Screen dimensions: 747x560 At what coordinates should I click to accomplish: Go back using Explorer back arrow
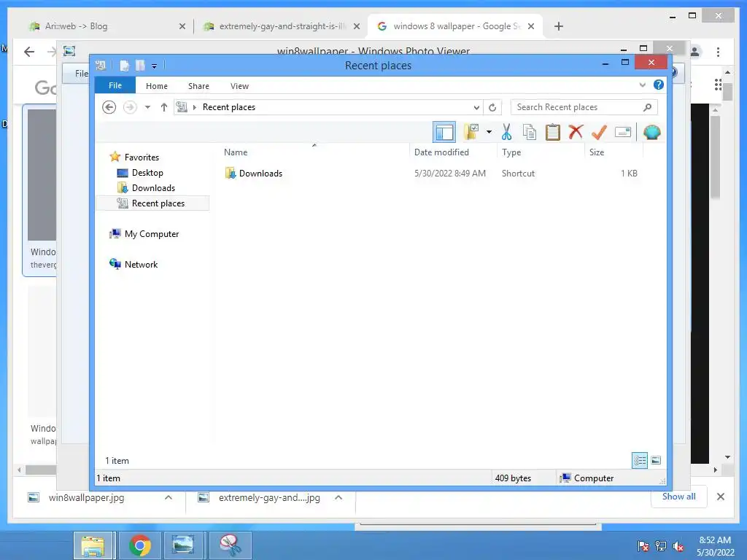click(x=109, y=107)
